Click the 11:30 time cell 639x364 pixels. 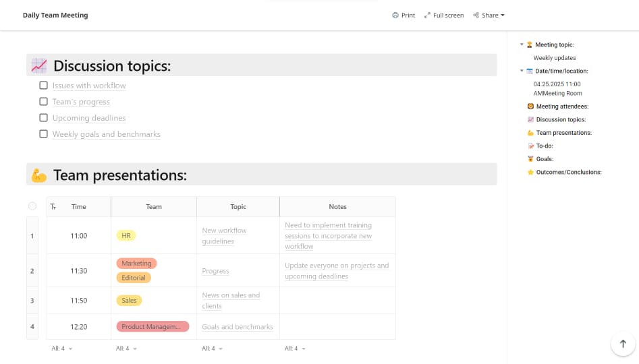coord(79,271)
